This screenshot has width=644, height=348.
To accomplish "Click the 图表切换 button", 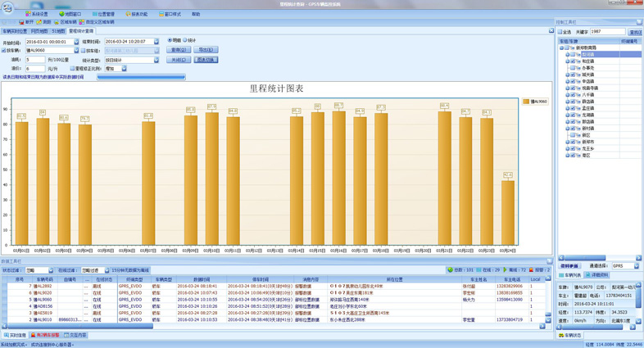I will click(x=206, y=60).
